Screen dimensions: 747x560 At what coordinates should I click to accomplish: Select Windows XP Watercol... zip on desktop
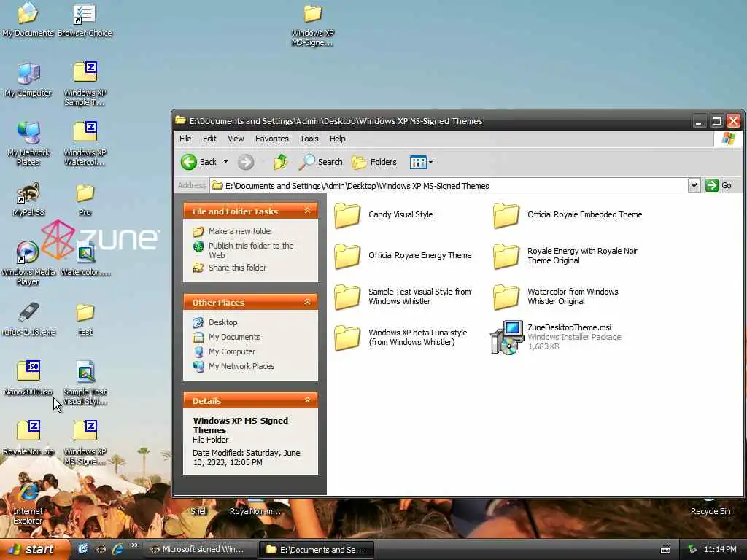click(85, 144)
